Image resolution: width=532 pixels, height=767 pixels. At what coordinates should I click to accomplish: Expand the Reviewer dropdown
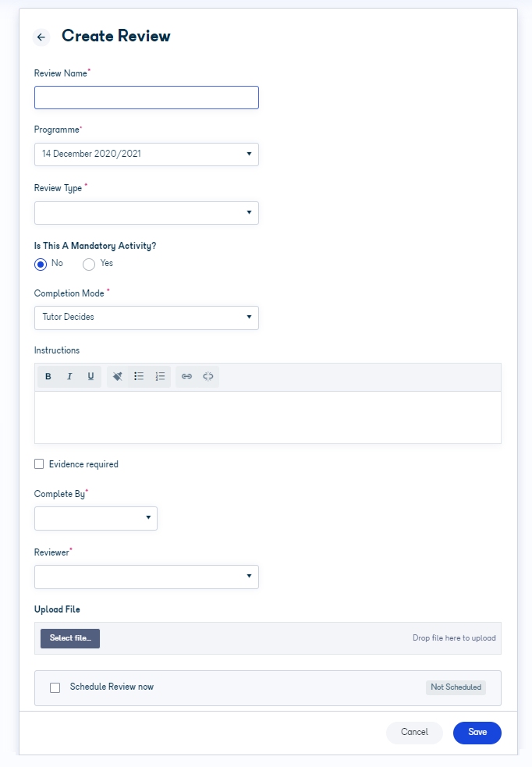tap(146, 577)
